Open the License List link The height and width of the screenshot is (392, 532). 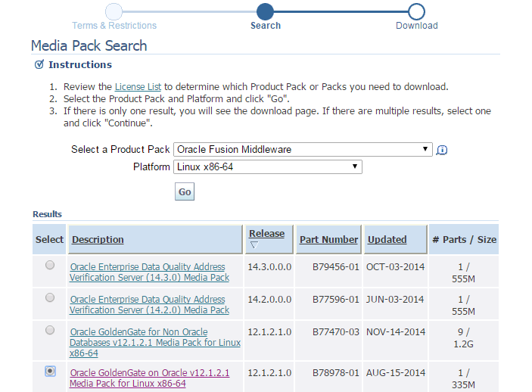point(138,87)
